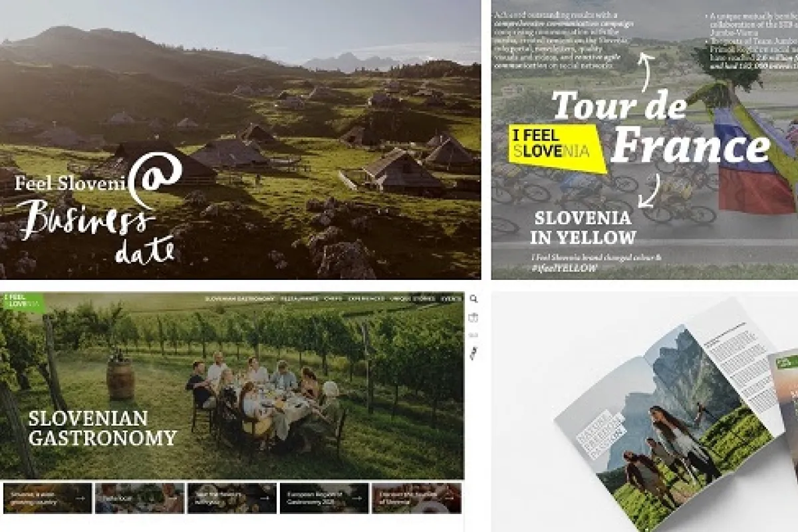The image size is (798, 532).
Task: Open the Restaurants menu item
Action: 299,299
